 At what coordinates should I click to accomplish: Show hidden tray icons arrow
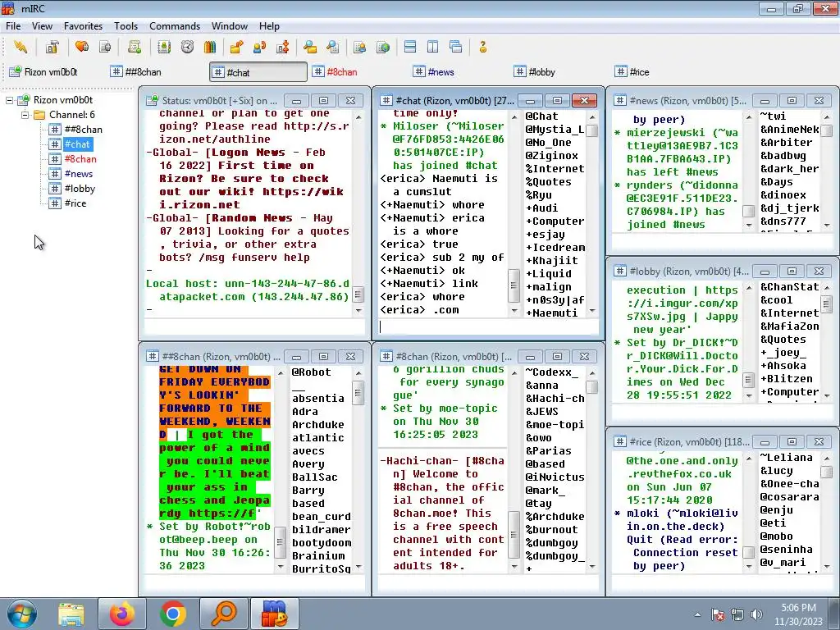coord(697,614)
